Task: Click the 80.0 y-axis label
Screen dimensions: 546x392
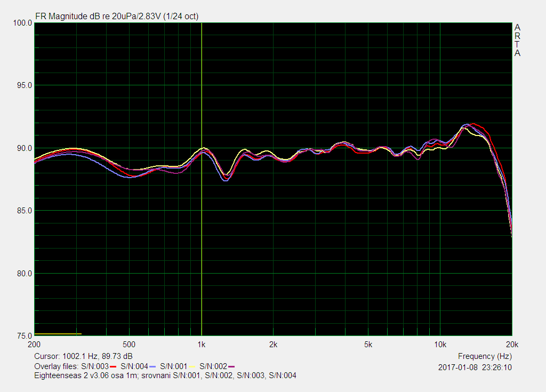Action: (x=24, y=274)
